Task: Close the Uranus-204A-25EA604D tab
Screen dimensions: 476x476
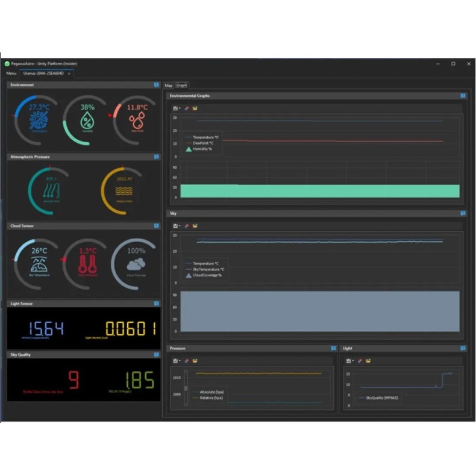Action: click(x=69, y=74)
